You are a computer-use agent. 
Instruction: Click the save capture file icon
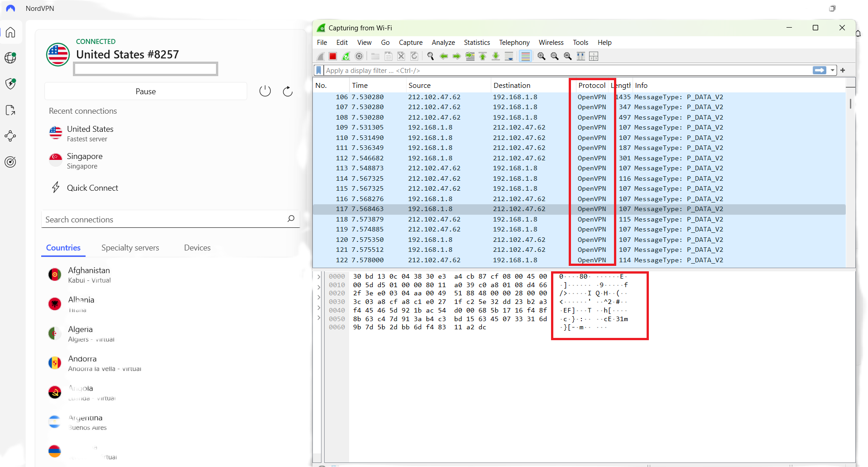pos(388,56)
